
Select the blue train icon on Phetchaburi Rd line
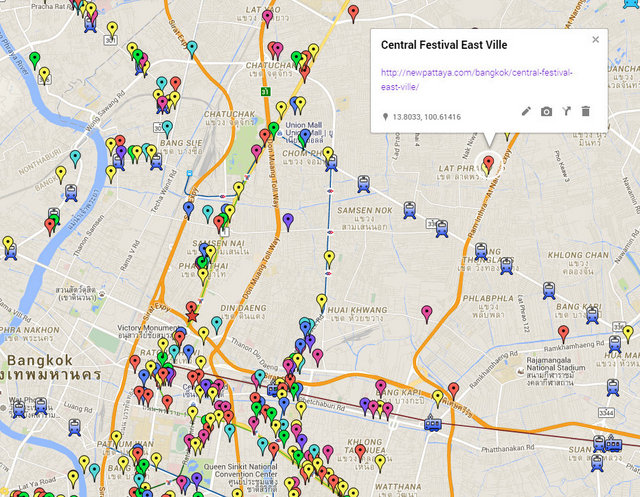pos(433,423)
